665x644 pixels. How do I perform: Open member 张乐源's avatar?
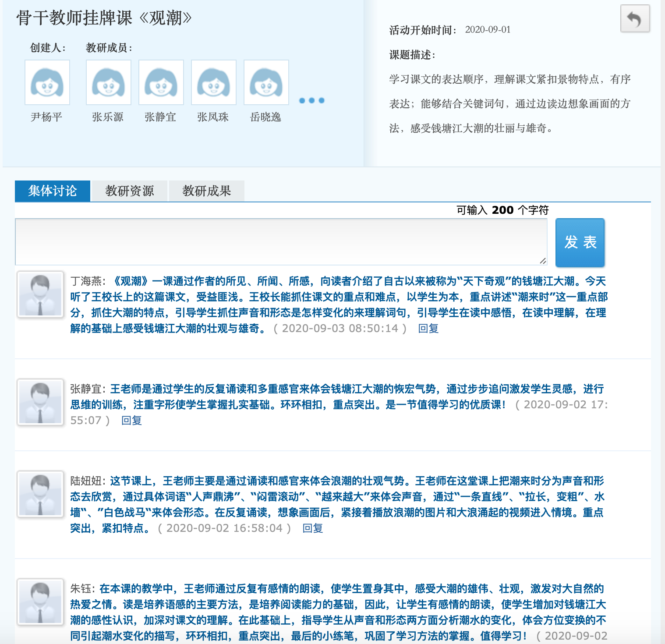109,82
